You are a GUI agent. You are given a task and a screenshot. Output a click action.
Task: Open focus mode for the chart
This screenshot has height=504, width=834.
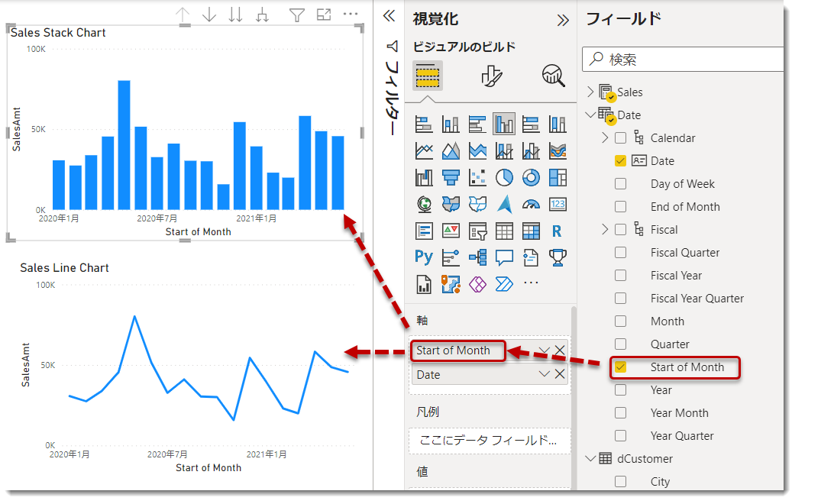coord(323,15)
